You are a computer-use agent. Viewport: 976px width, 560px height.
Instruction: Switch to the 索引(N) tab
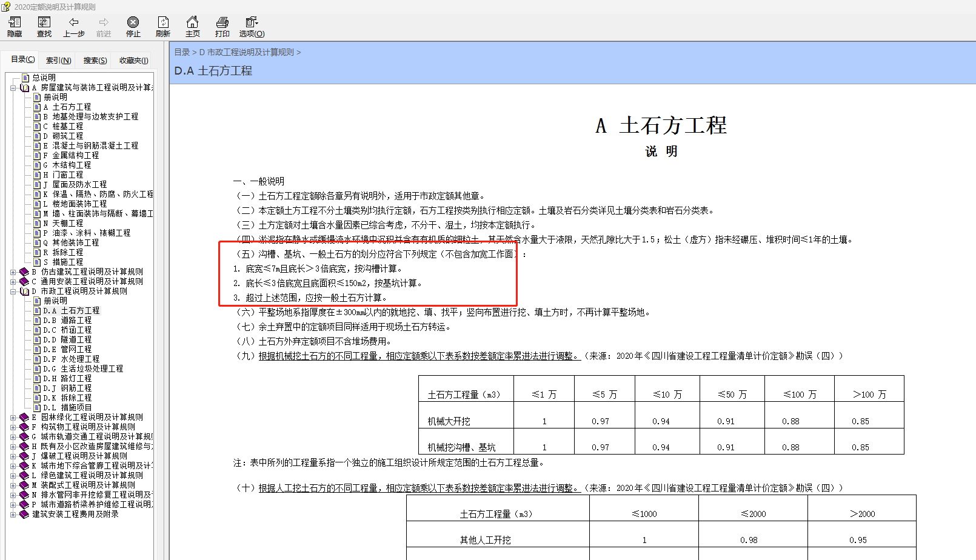click(59, 60)
